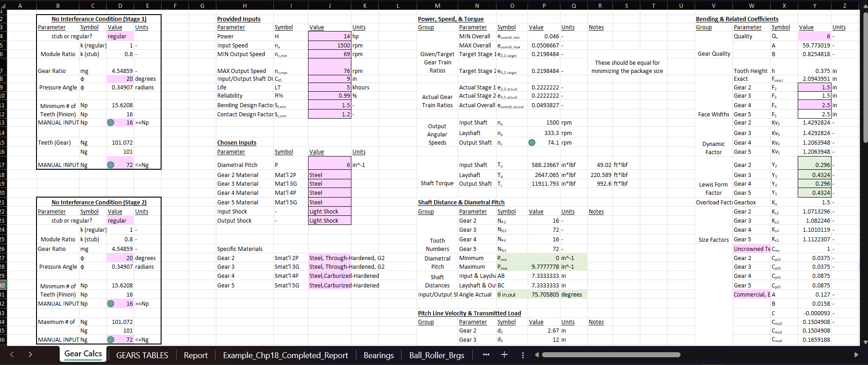Select Angle Actual value 75.705805
Screen dimensions: 868x365
coord(544,294)
